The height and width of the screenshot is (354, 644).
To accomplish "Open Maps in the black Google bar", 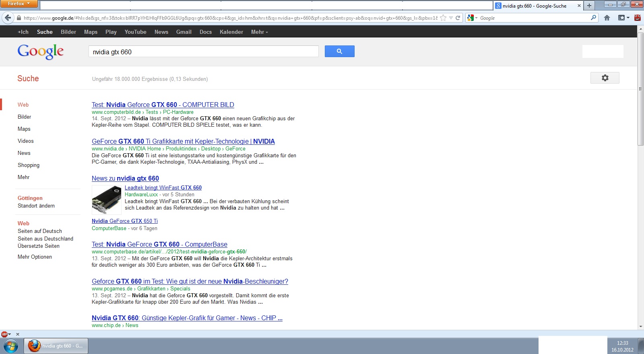I will pos(91,32).
